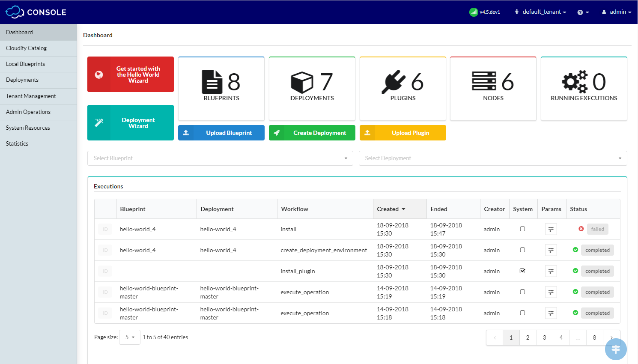Toggle checked System checkbox for install_plugin row

tap(522, 271)
